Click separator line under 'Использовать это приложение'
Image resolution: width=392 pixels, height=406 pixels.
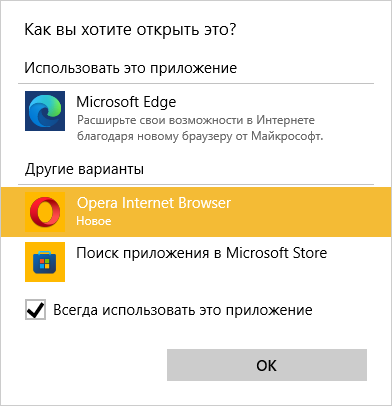[x=196, y=83]
